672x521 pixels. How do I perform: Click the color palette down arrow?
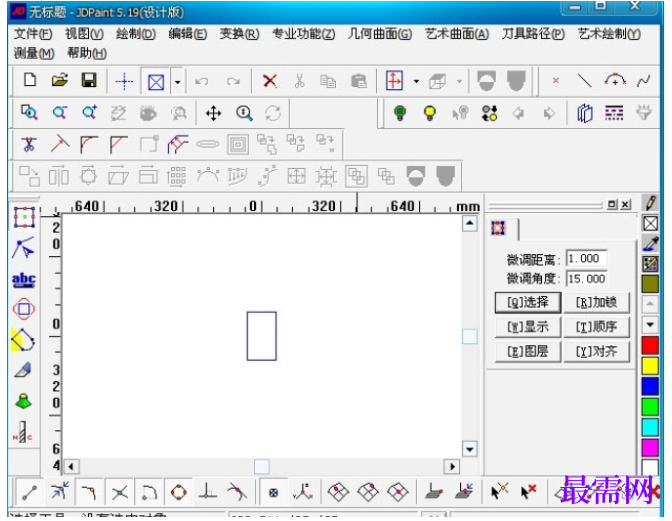point(650,325)
